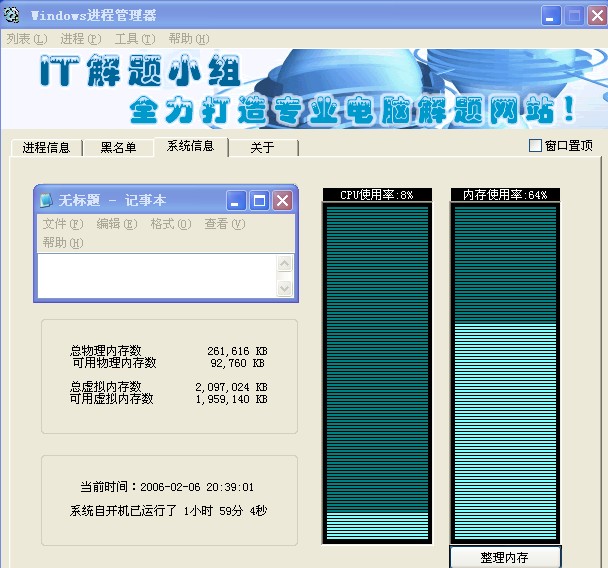
Task: Open the 关于 tab
Action: 263,148
